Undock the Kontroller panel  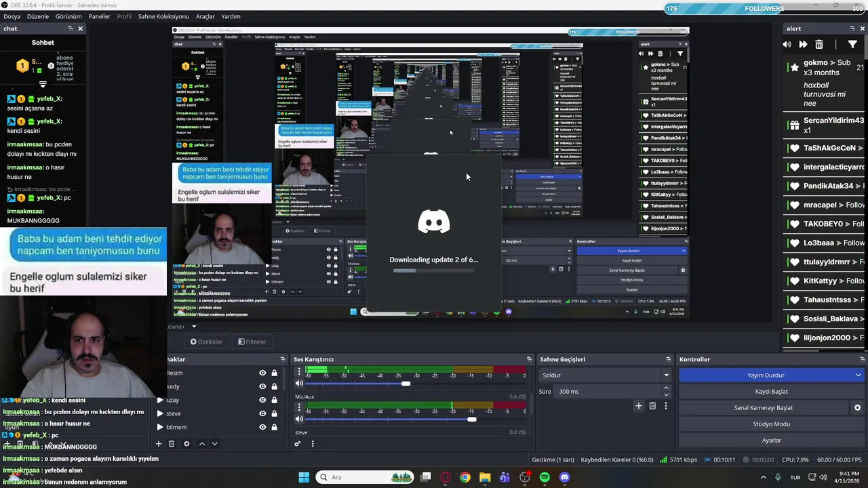863,359
